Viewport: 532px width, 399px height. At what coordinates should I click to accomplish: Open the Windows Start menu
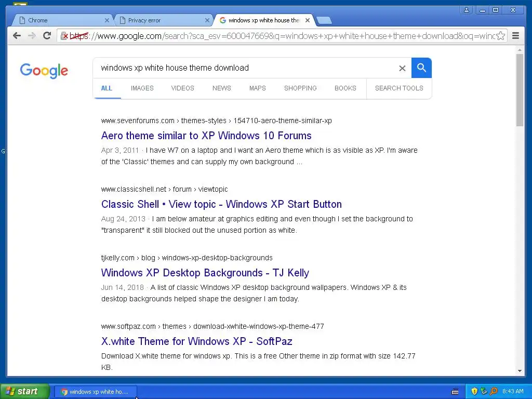point(24,391)
